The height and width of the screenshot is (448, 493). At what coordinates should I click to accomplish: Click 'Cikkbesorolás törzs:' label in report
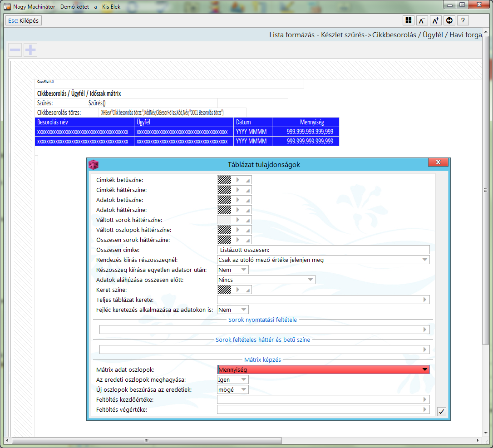59,113
